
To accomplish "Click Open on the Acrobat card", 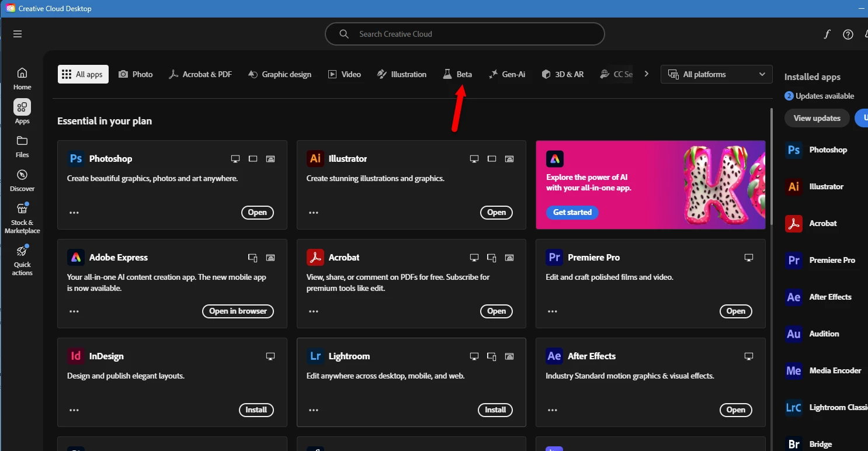I will (497, 311).
